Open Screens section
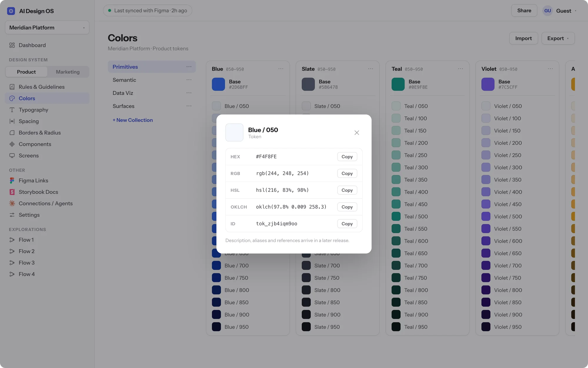This screenshot has width=588, height=368. tap(47, 156)
